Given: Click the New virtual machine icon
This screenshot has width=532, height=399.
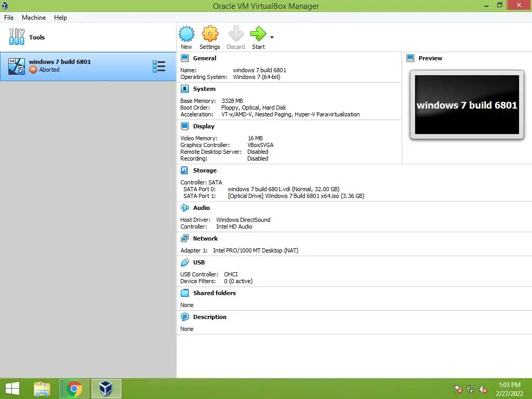Looking at the screenshot, I should 187,34.
